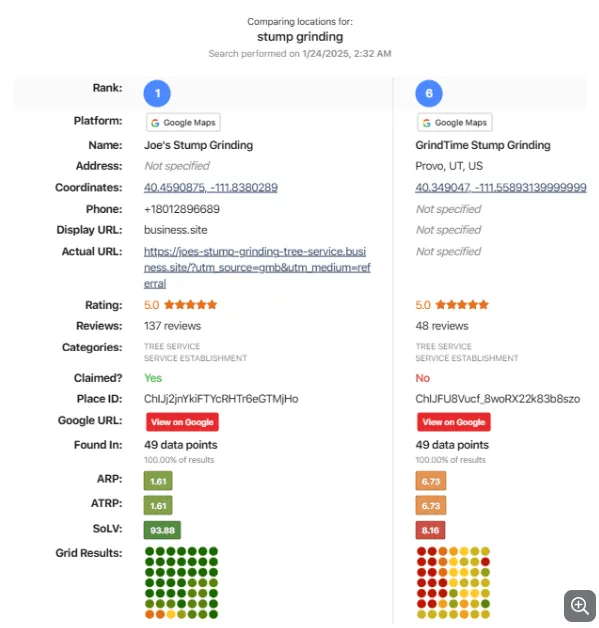Viewport: 599px width, 628px height.
Task: Click the orange 6.73 ARP badge
Action: point(430,481)
